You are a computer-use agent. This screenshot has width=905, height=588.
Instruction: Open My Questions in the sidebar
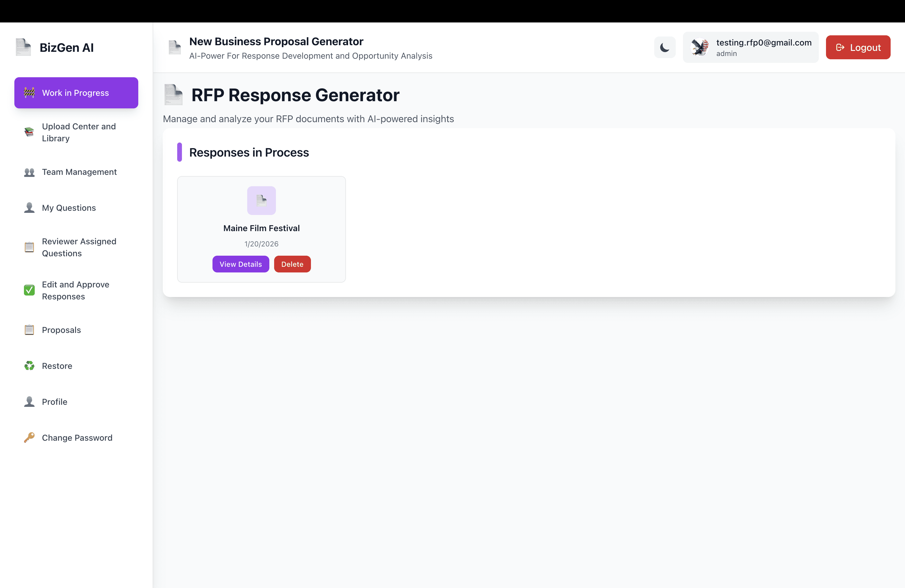pyautogui.click(x=69, y=208)
